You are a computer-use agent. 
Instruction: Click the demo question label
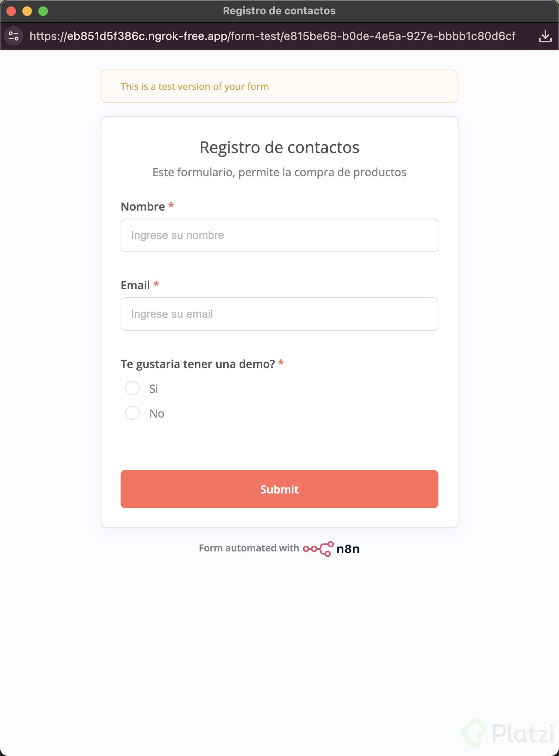point(198,364)
